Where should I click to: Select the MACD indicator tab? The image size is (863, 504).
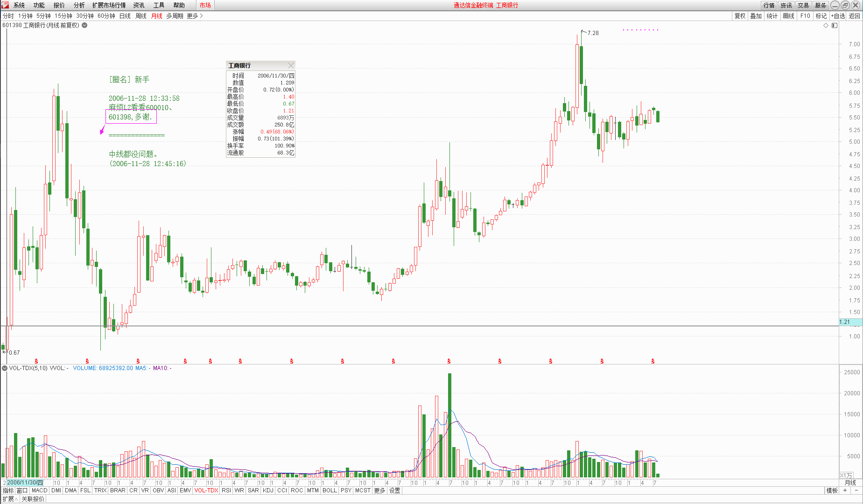pos(40,490)
